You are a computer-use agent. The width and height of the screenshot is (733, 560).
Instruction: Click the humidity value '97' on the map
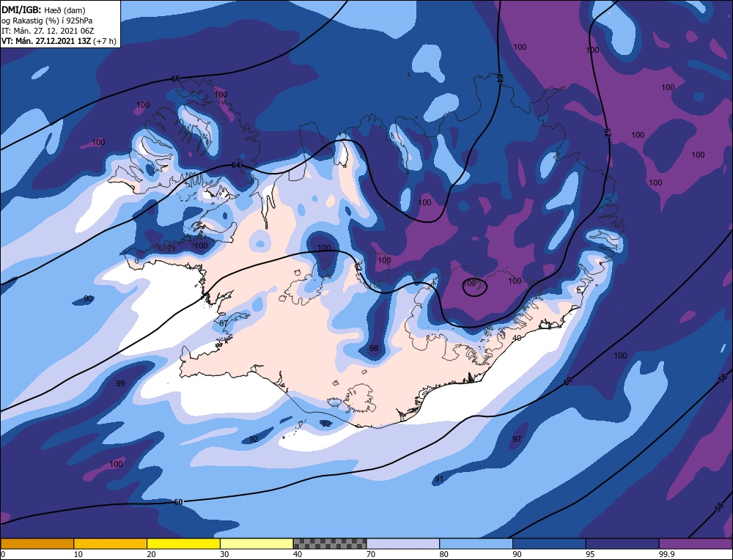coord(517,439)
